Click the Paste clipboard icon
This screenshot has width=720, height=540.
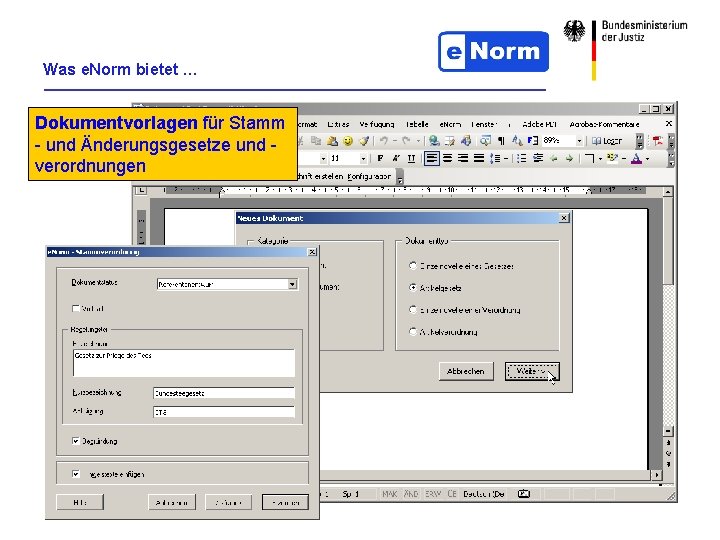[x=332, y=141]
